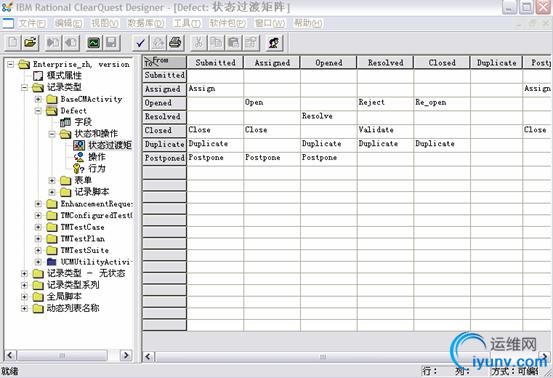Click tree panel scroll right arrow
Viewport: 553px width, 378px height.
click(x=126, y=355)
